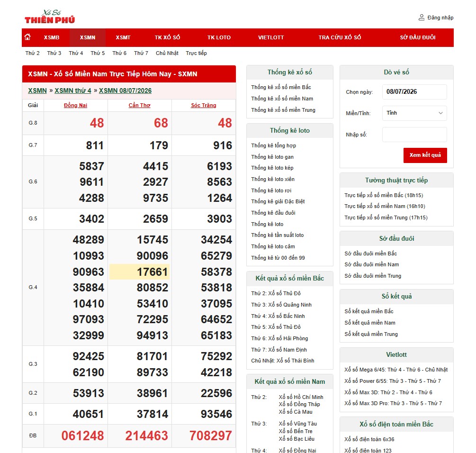The image size is (476, 453).
Task: Go to the VIETLOTT menu
Action: click(271, 37)
